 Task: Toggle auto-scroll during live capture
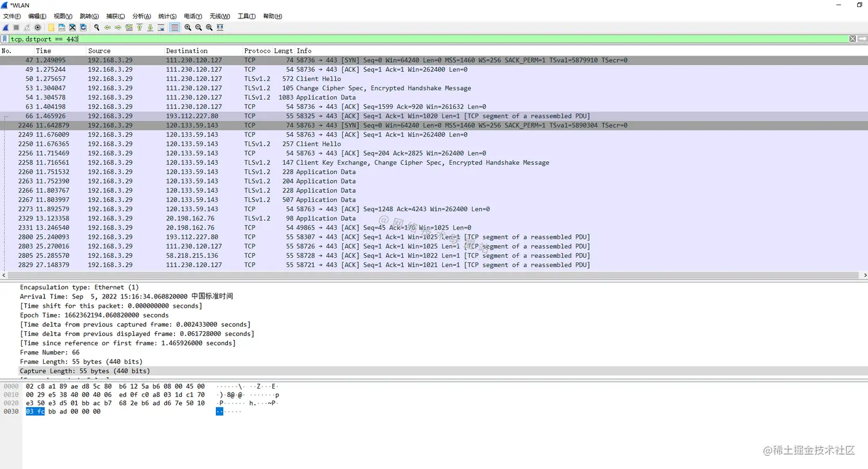pos(161,28)
